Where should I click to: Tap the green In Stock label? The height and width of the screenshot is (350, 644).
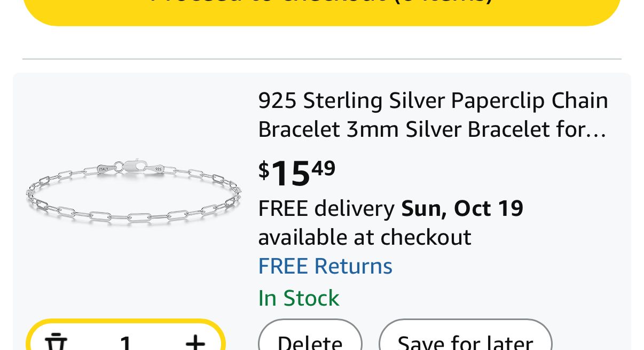click(299, 298)
